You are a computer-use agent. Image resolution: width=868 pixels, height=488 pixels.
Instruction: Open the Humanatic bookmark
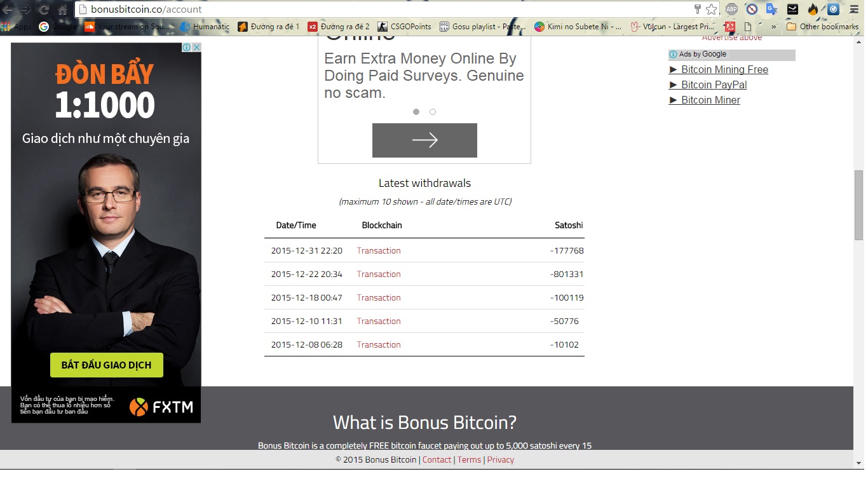click(x=205, y=27)
